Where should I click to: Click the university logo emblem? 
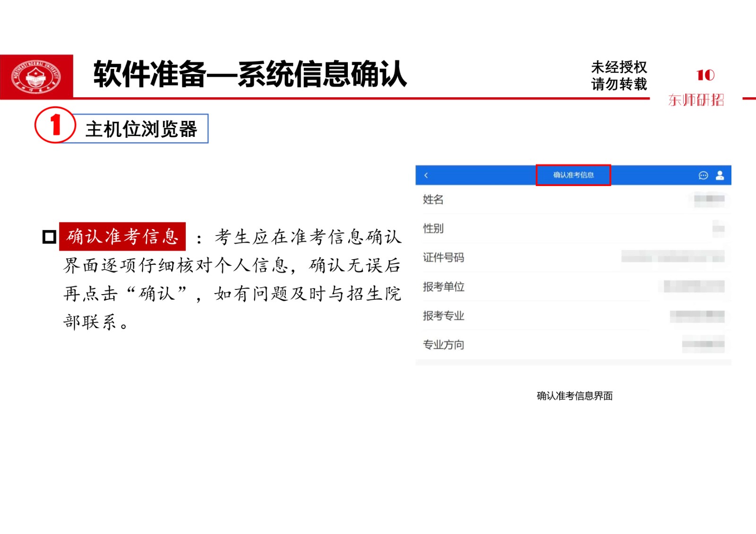[x=36, y=76]
